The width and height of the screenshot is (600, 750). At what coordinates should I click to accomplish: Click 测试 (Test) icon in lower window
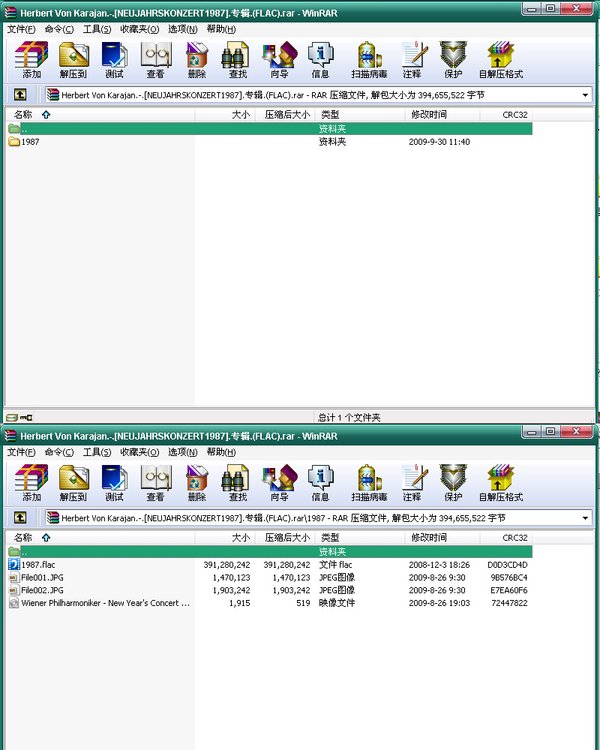click(x=114, y=483)
